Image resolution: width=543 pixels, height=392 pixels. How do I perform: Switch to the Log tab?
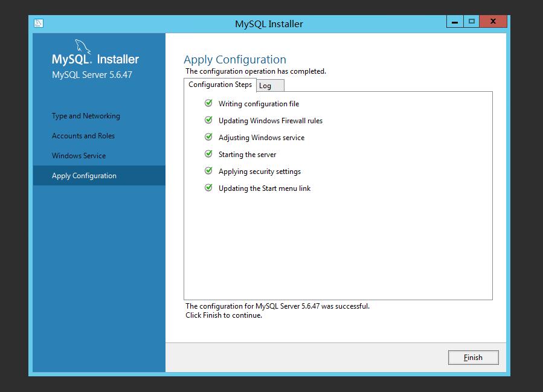270,86
